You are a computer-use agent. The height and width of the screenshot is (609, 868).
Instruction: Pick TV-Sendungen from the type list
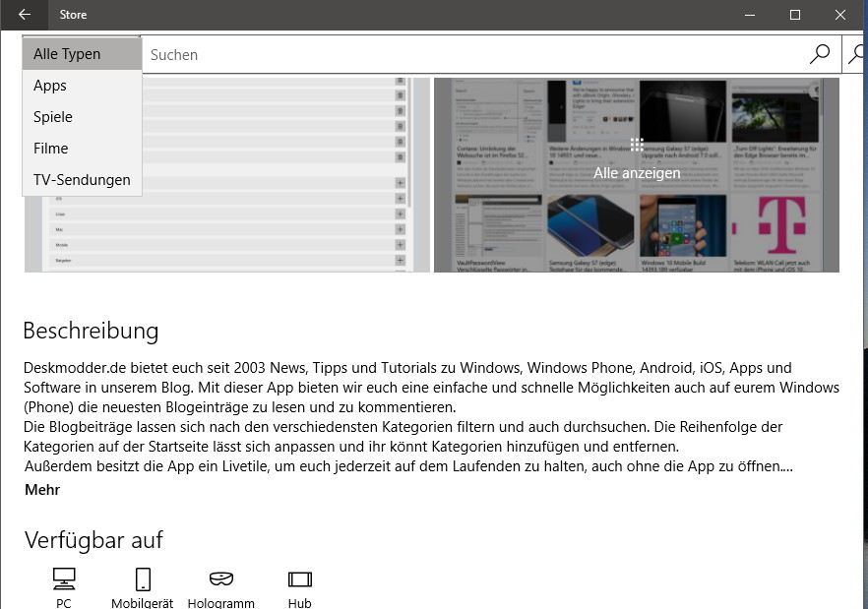[x=82, y=180]
